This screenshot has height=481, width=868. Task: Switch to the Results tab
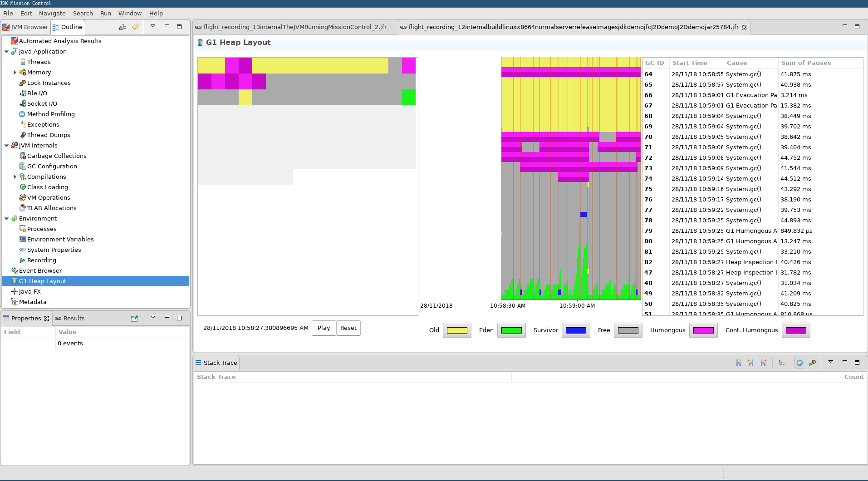tap(70, 318)
